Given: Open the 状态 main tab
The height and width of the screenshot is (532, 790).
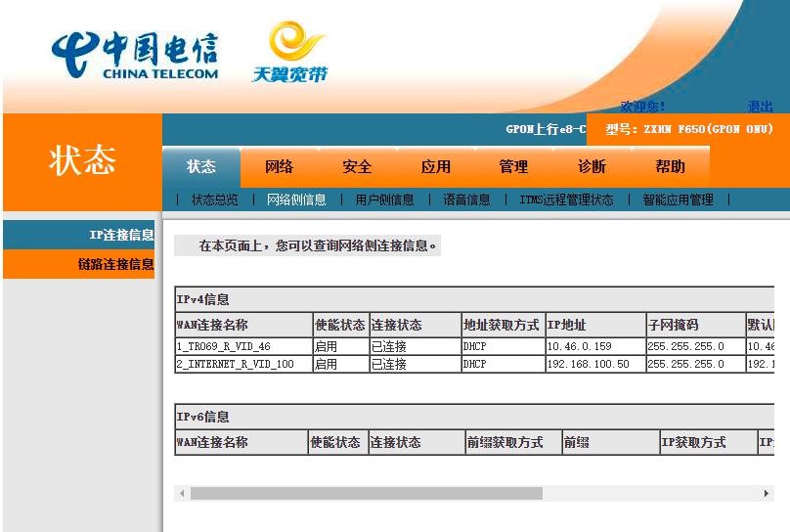Looking at the screenshot, I should click(201, 167).
